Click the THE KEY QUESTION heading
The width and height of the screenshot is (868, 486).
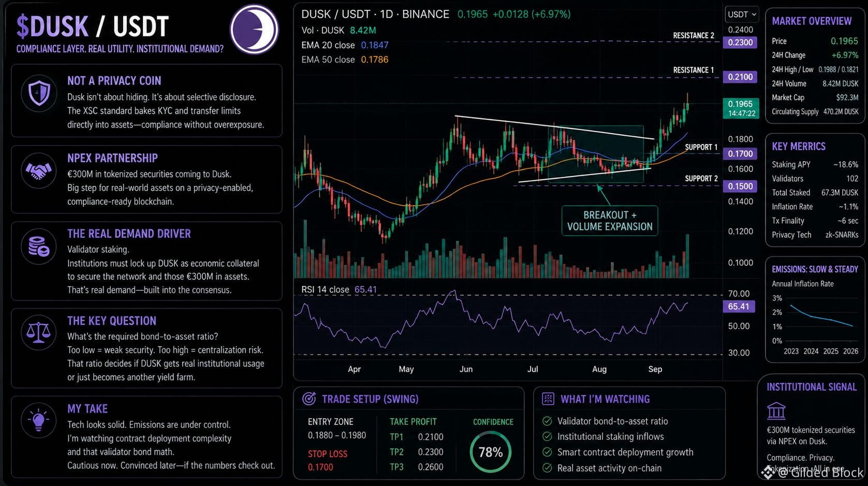(112, 321)
